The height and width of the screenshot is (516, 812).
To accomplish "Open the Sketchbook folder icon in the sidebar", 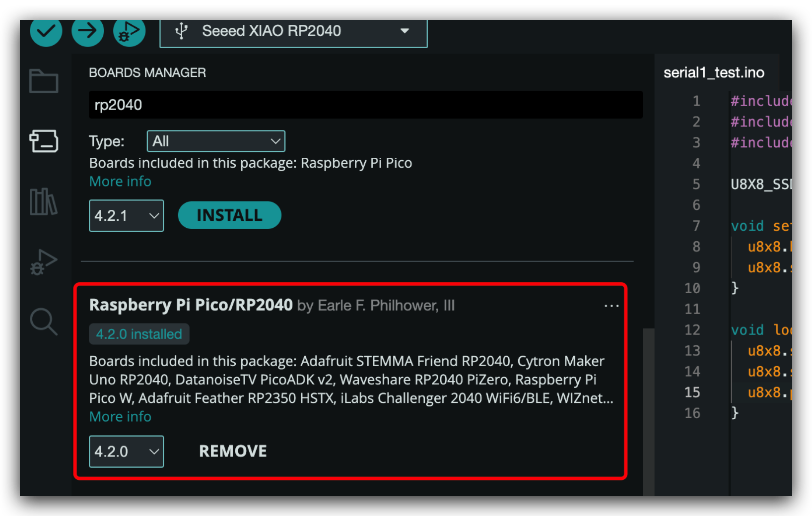I will click(x=44, y=81).
